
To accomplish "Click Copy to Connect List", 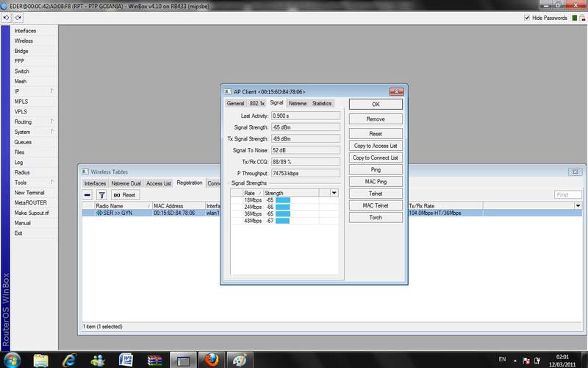I will (376, 158).
